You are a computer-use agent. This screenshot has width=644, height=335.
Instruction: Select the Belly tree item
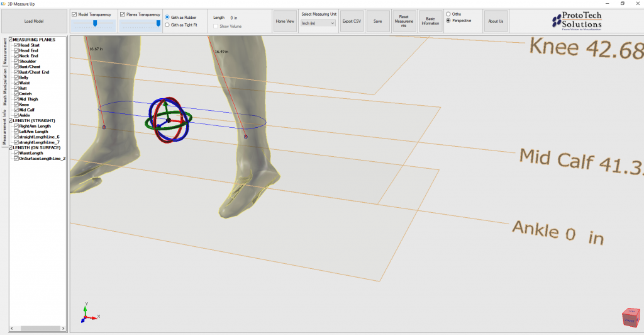pyautogui.click(x=24, y=77)
